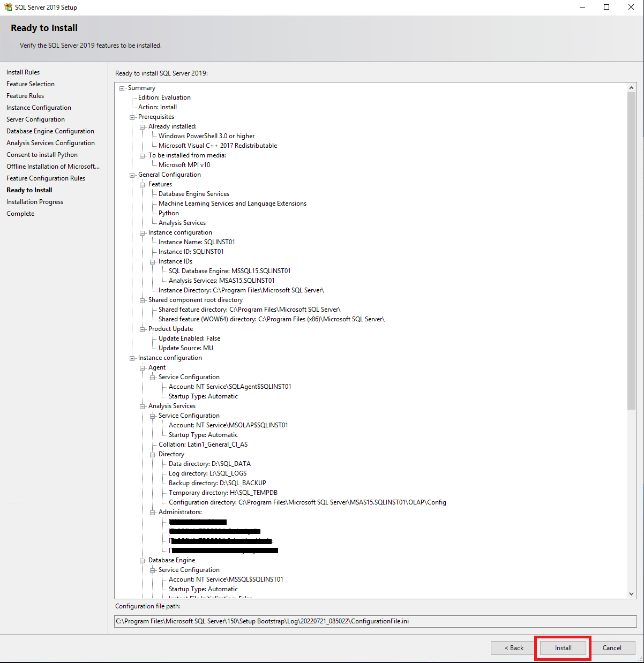Minimize the SQL Server 2019 Setup window
The width and height of the screenshot is (644, 663).
pos(582,7)
